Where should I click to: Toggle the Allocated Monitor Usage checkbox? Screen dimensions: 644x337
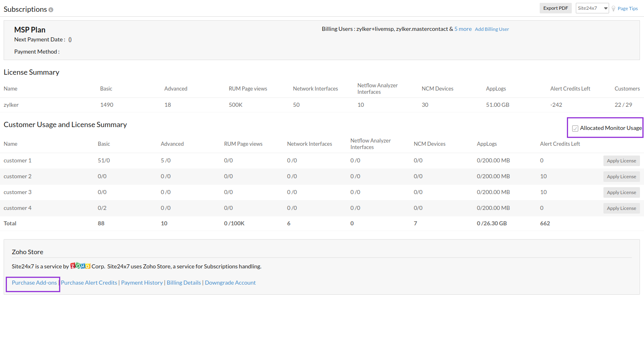click(x=575, y=128)
